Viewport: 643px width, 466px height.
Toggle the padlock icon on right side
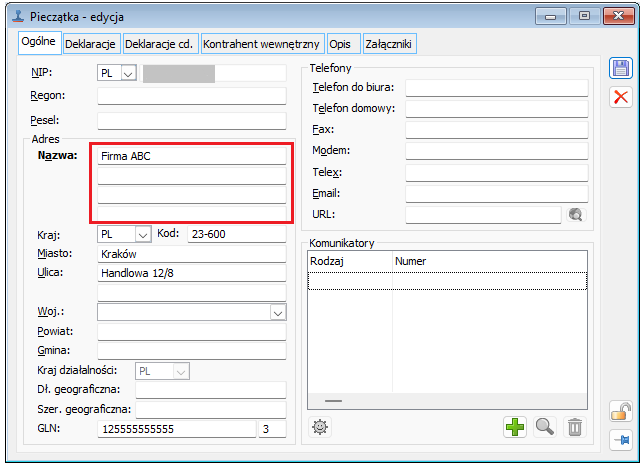[621, 410]
